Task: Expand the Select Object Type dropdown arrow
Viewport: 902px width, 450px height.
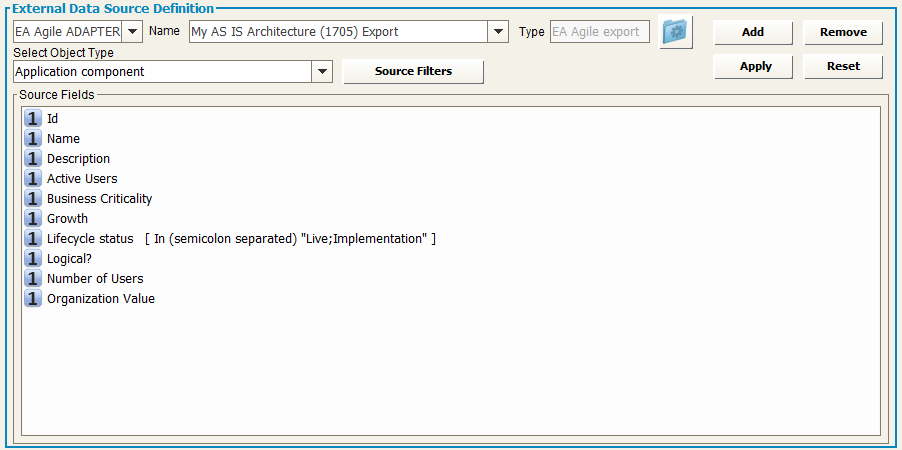Action: pyautogui.click(x=322, y=72)
